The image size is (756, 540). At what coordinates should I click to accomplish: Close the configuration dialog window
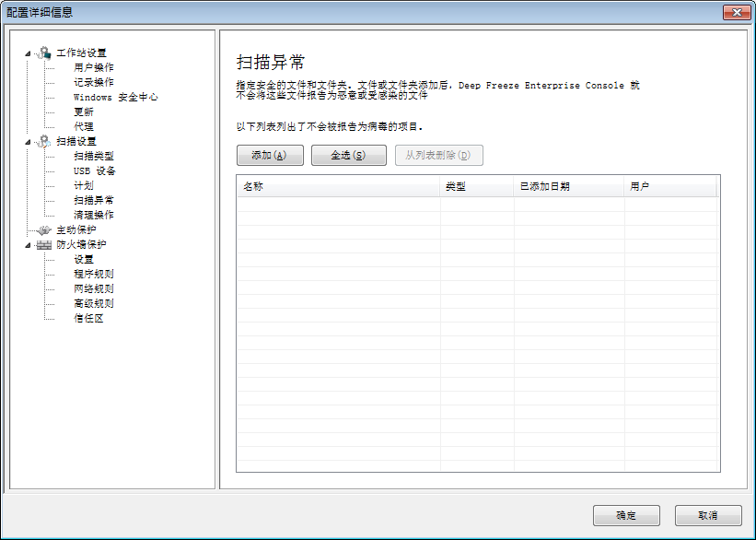735,12
